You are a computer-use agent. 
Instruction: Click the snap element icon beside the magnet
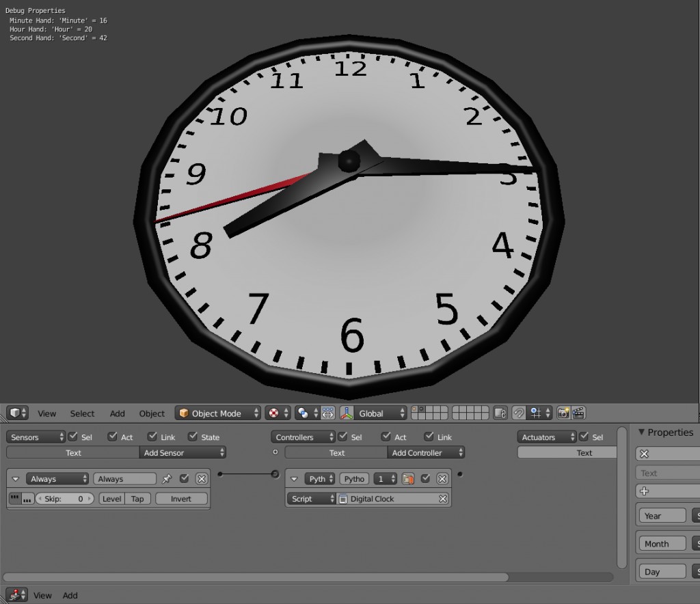click(x=535, y=413)
